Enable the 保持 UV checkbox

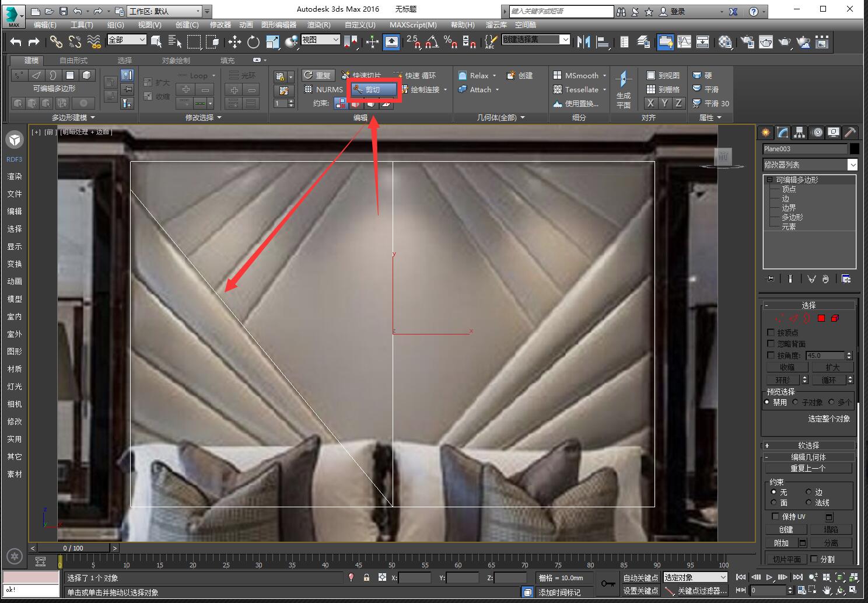pos(775,516)
